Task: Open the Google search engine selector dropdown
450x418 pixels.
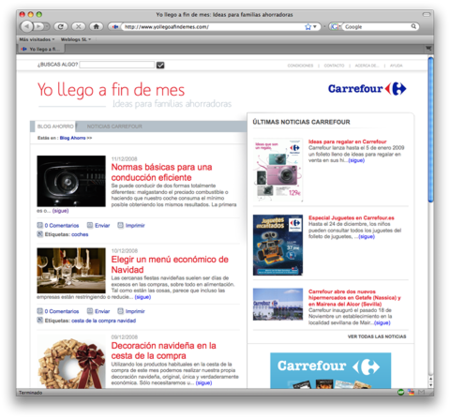Action: click(335, 27)
